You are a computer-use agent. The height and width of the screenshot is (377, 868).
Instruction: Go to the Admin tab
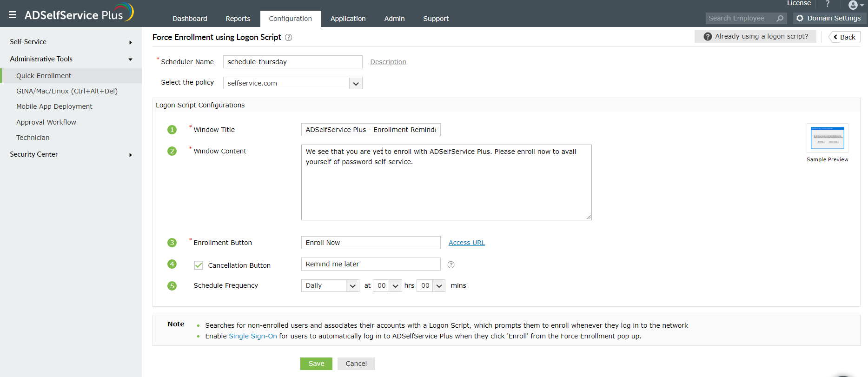[395, 19]
